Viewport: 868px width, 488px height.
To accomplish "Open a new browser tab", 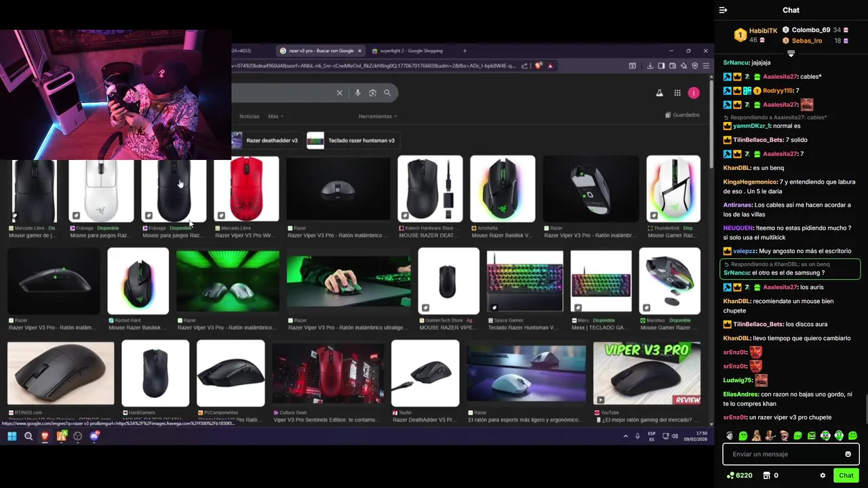I will [x=465, y=51].
